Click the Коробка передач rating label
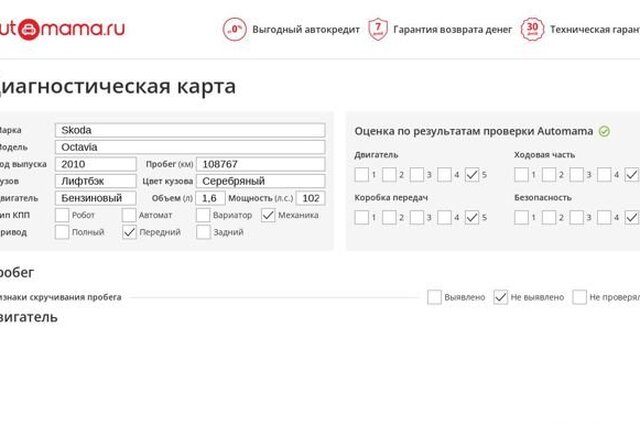The height and width of the screenshot is (426, 640). click(x=391, y=197)
